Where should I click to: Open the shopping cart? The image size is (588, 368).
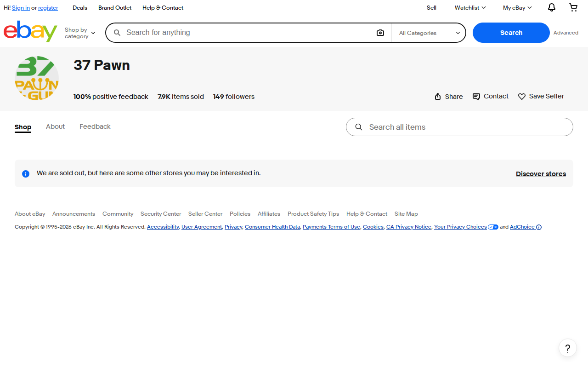point(573,7)
